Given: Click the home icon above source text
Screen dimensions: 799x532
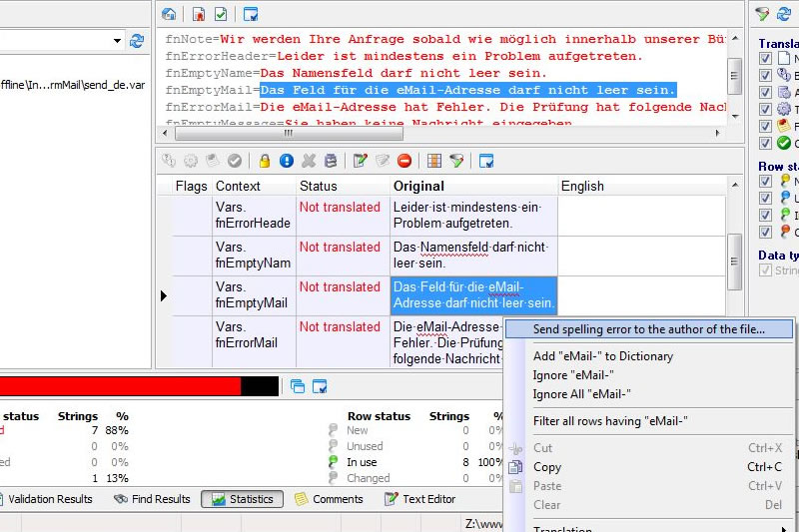Looking at the screenshot, I should (x=169, y=14).
